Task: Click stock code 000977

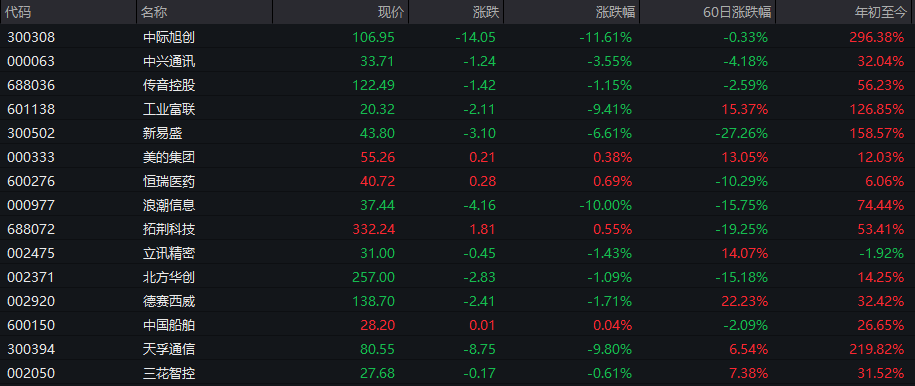Action: click(31, 205)
